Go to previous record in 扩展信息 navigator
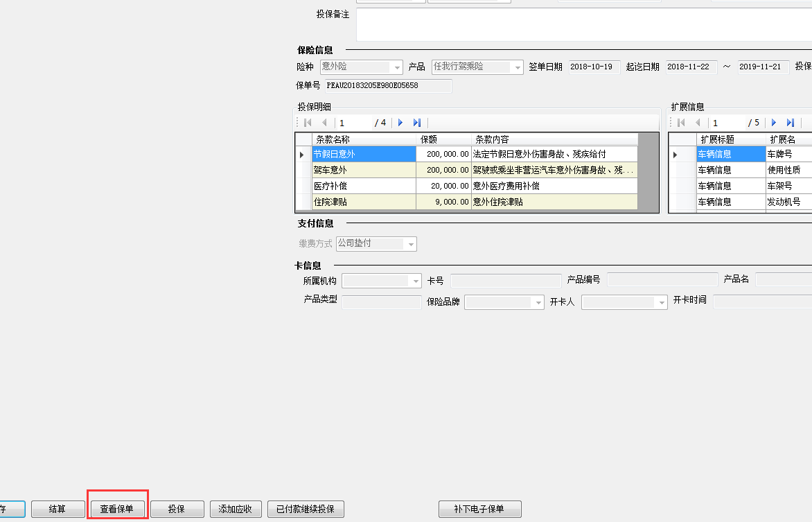The image size is (812, 522). pyautogui.click(x=698, y=123)
